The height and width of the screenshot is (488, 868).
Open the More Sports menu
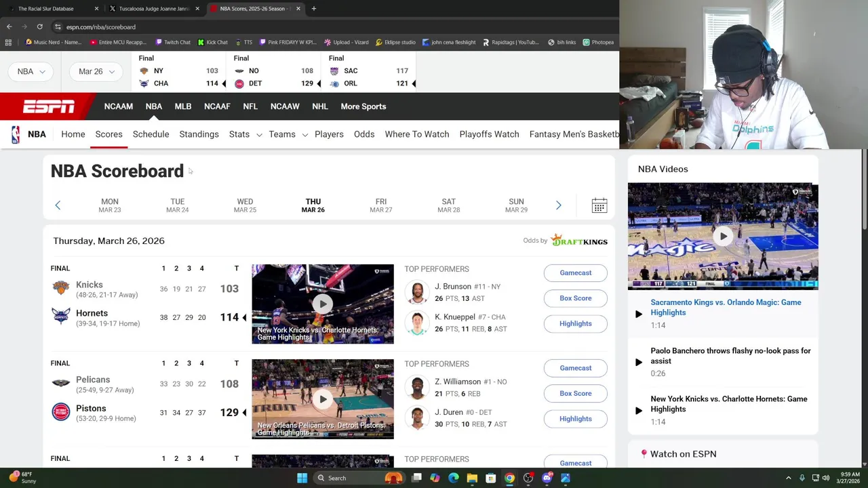coord(363,106)
